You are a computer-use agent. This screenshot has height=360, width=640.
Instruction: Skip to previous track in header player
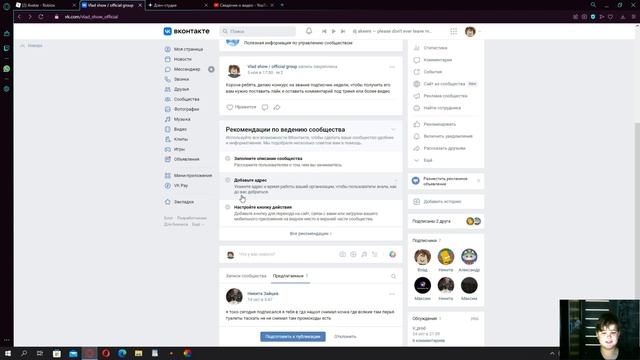[x=324, y=31]
